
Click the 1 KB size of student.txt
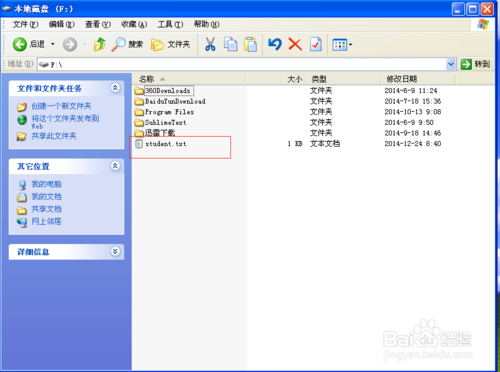tap(295, 144)
